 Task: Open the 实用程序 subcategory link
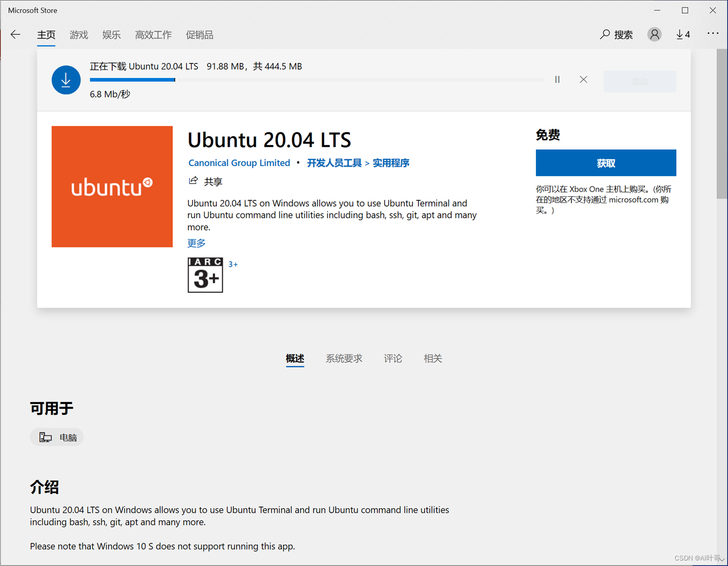coord(391,163)
